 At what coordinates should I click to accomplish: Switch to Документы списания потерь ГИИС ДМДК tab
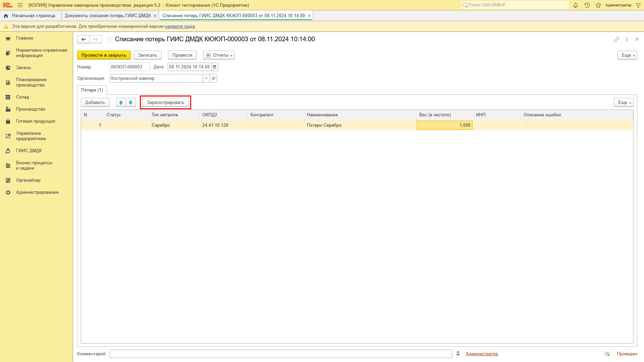tap(108, 16)
